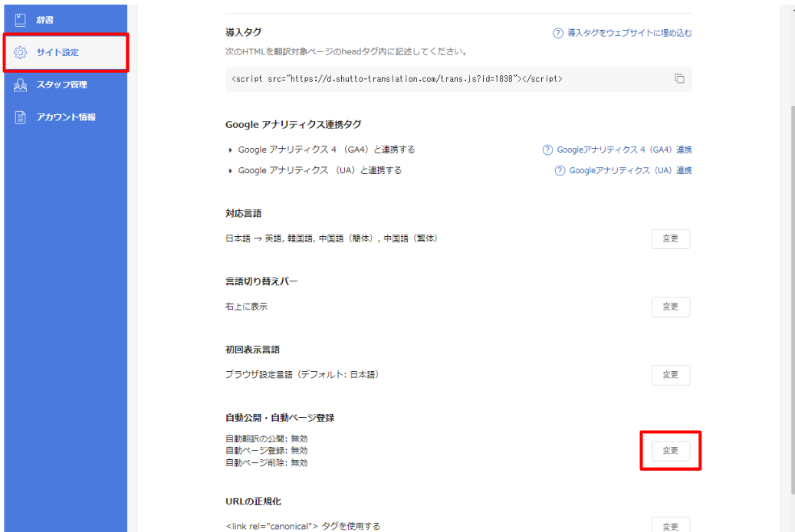This screenshot has width=795, height=532.
Task: Click the 次のHTMLを翻訳対象ページ instruction text
Action: (x=347, y=51)
